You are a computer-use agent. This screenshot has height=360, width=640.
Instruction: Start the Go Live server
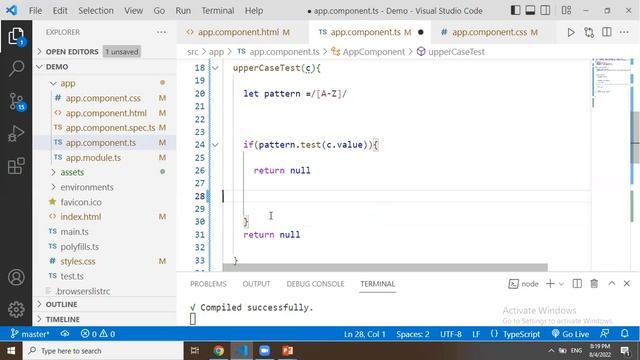(570, 334)
